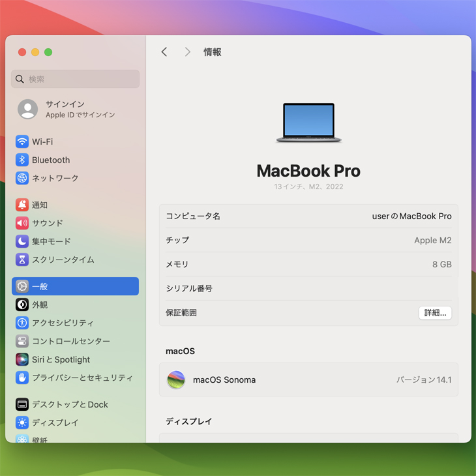Go forward with the right chevron
Viewport: 476px width, 476px height.
188,52
